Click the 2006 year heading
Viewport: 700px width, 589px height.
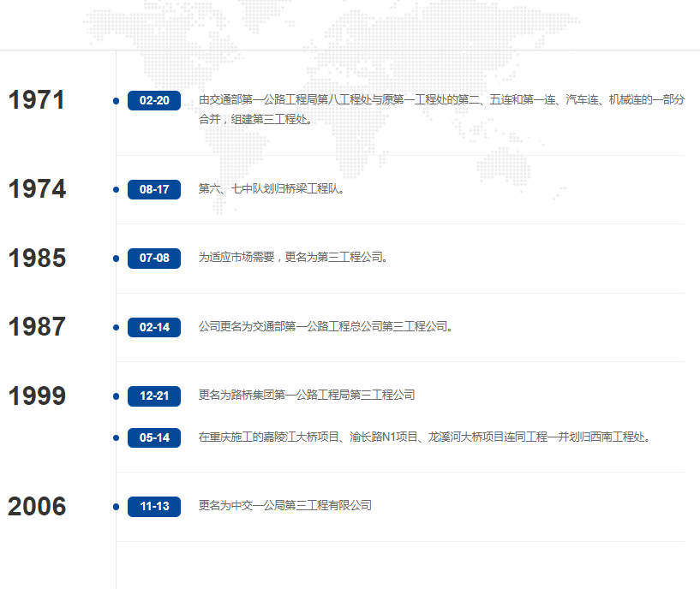click(x=37, y=507)
